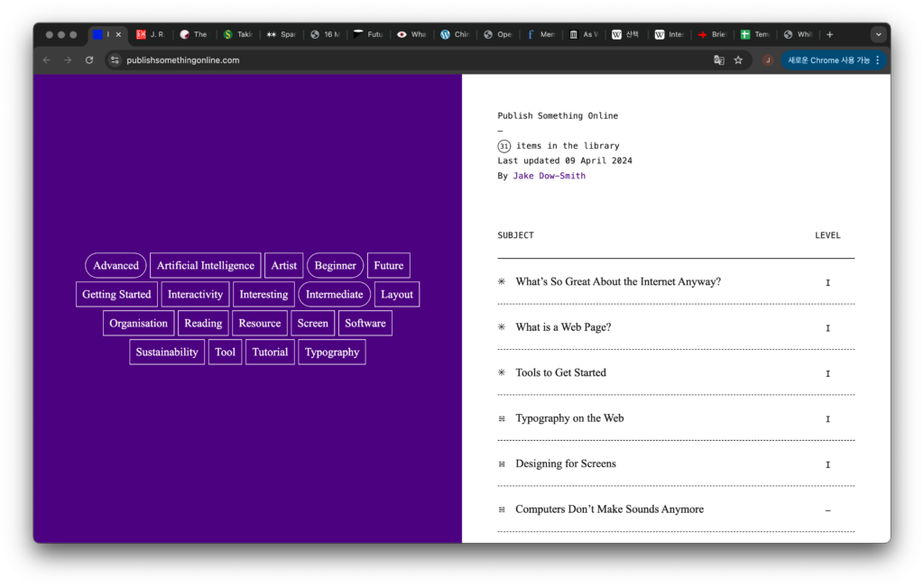924x587 pixels.
Task: Open a new tab with plus icon
Action: pyautogui.click(x=830, y=34)
